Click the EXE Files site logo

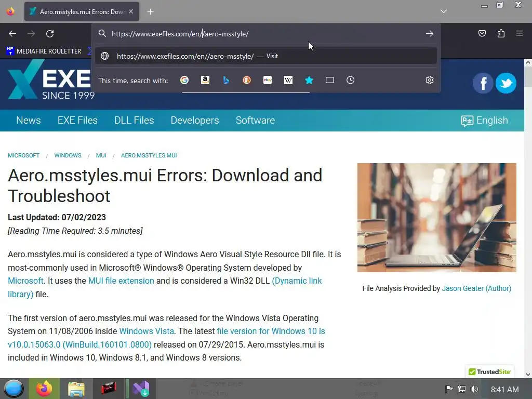pyautogui.click(x=50, y=79)
